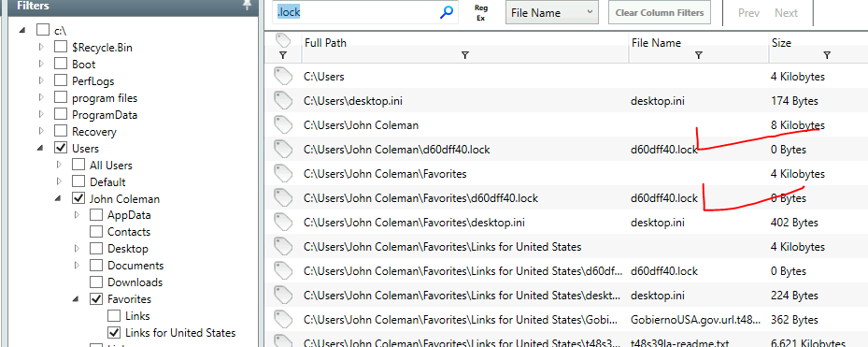Select the Documents folder in tree
This screenshot has height=347, width=868.
click(135, 266)
